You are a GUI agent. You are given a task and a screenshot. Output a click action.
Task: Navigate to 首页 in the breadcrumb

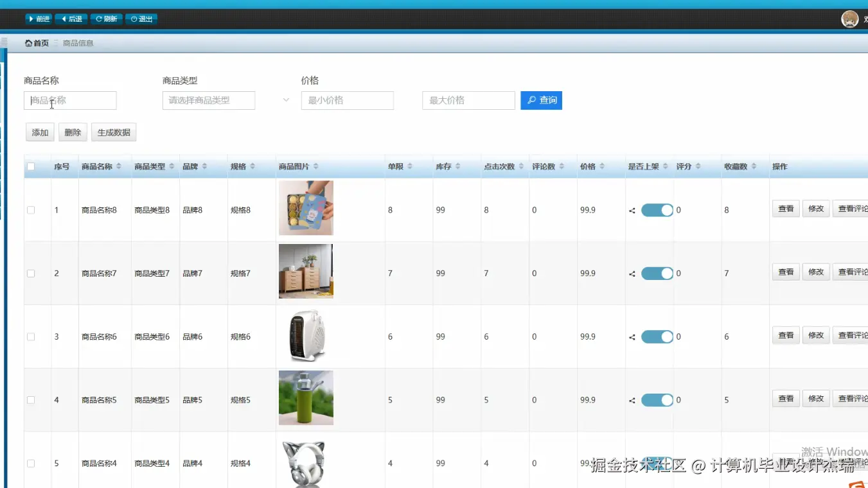coord(37,43)
